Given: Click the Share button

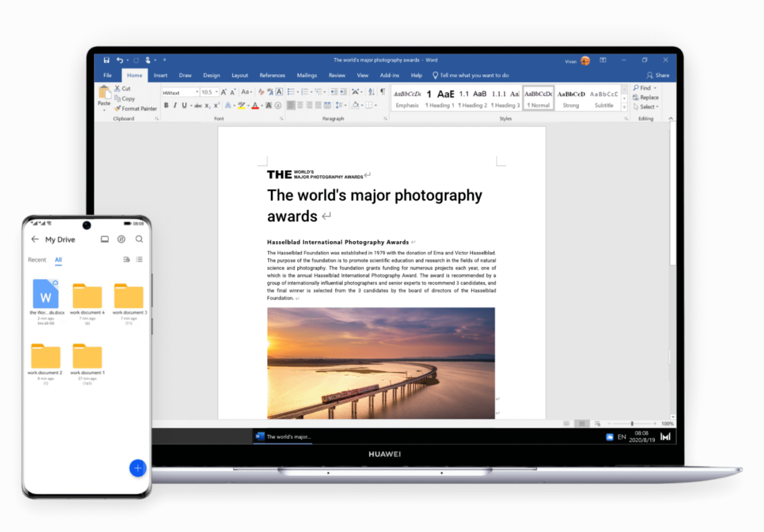Looking at the screenshot, I should (x=658, y=75).
